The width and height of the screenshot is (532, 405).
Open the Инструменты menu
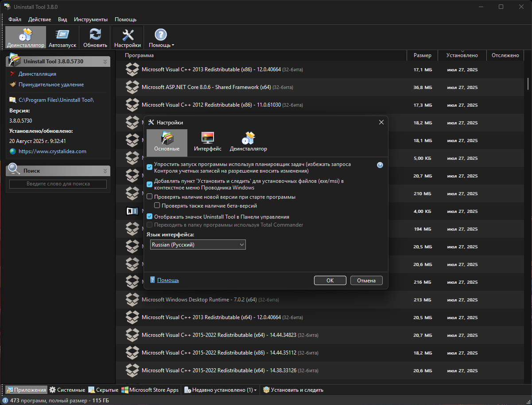[91, 19]
